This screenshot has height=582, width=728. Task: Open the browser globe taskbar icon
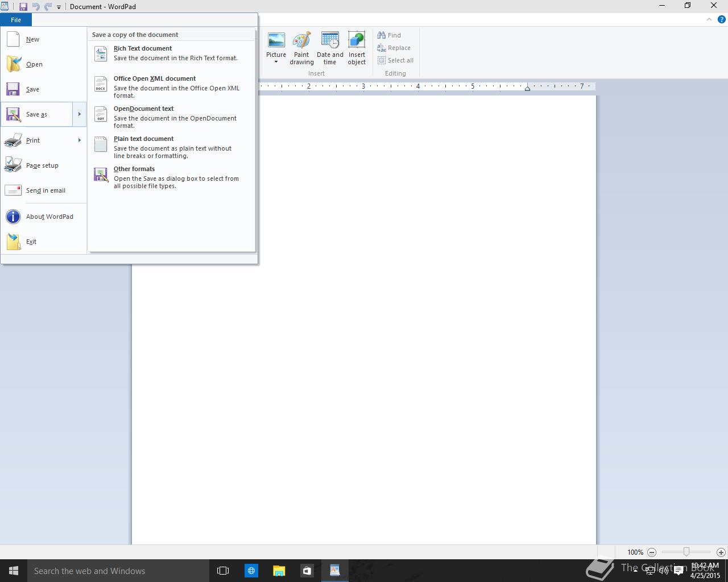click(251, 571)
